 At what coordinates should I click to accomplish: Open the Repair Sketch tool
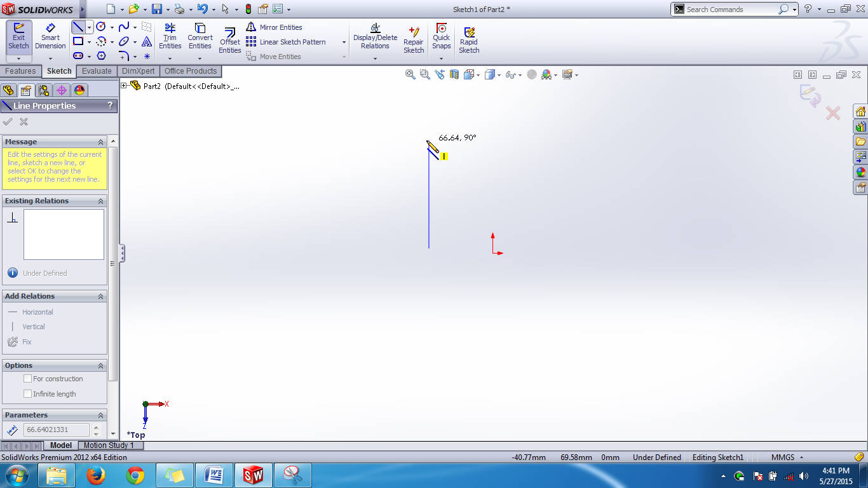tap(413, 38)
